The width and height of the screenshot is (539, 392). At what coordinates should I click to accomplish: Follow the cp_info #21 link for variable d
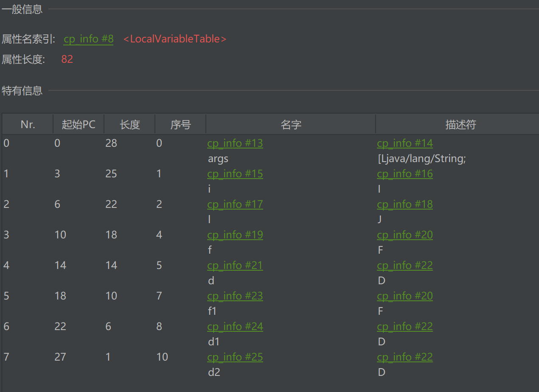point(235,266)
